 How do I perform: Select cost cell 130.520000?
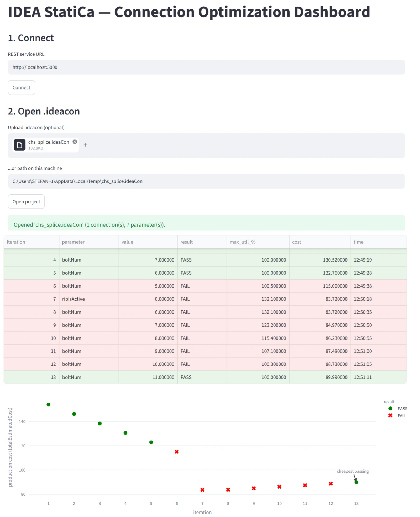320,260
